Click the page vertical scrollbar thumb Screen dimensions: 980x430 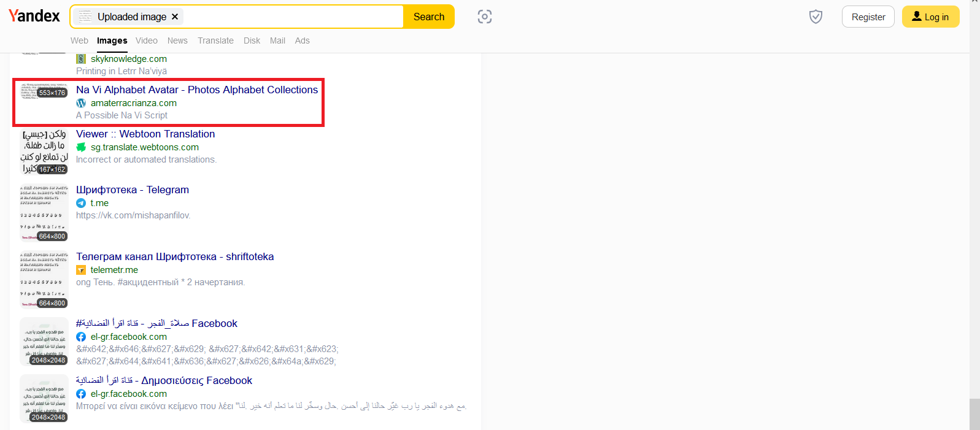(x=974, y=414)
